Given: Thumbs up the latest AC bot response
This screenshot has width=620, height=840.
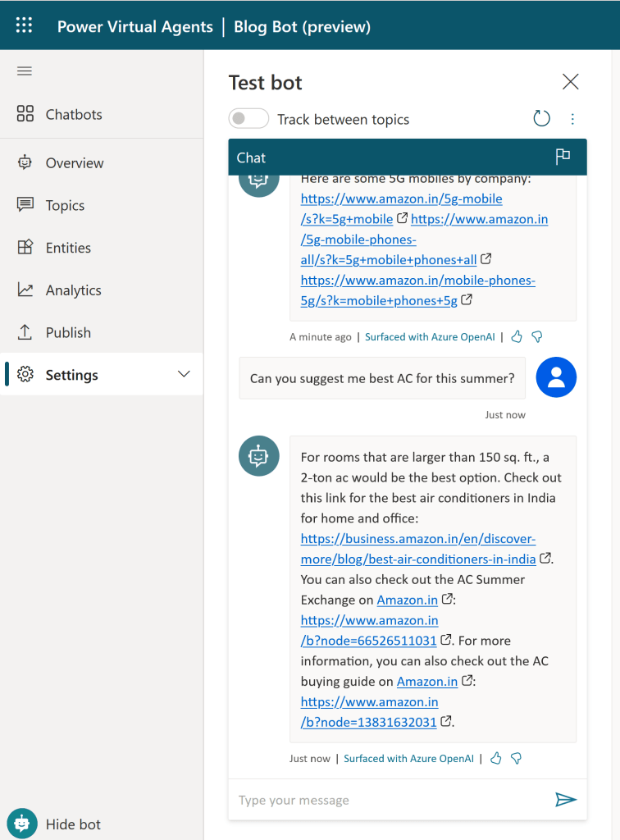Looking at the screenshot, I should click(495, 759).
